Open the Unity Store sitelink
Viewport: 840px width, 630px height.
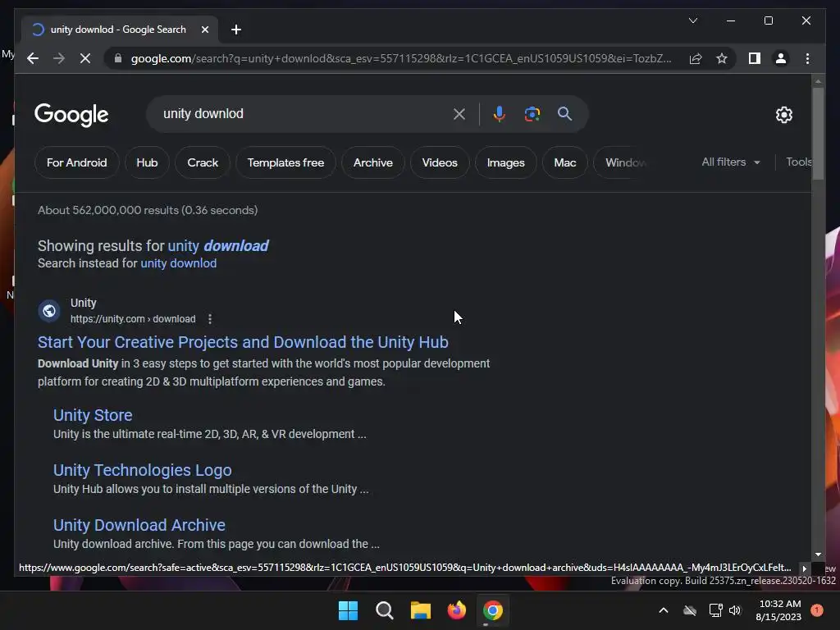tap(93, 415)
